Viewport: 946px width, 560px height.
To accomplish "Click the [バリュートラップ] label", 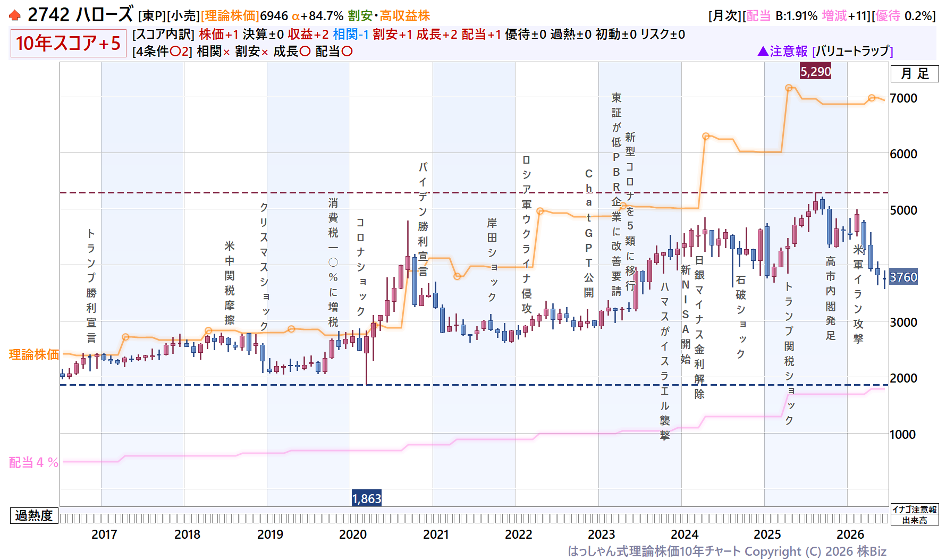I will tap(853, 51).
